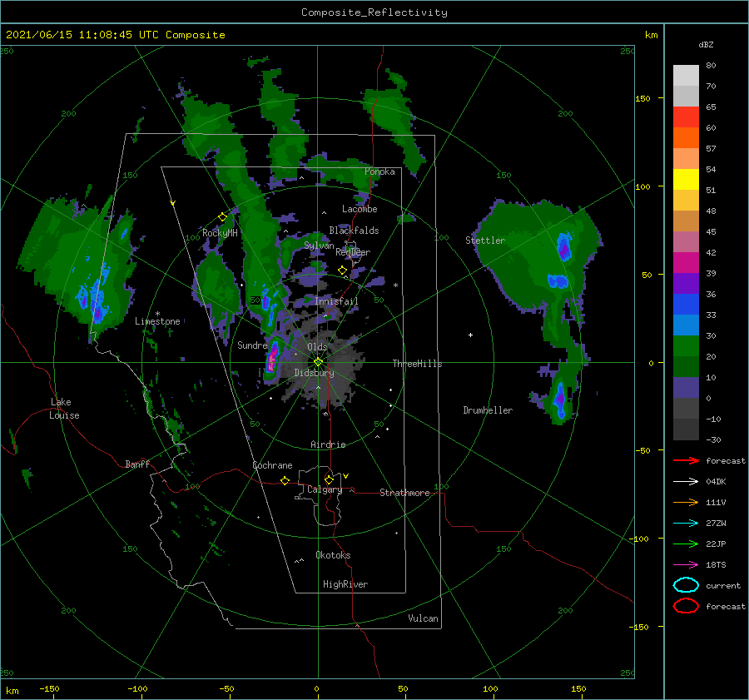The height and width of the screenshot is (700, 749).
Task: Click the white plus marker west of Stettler storm
Action: (470, 335)
